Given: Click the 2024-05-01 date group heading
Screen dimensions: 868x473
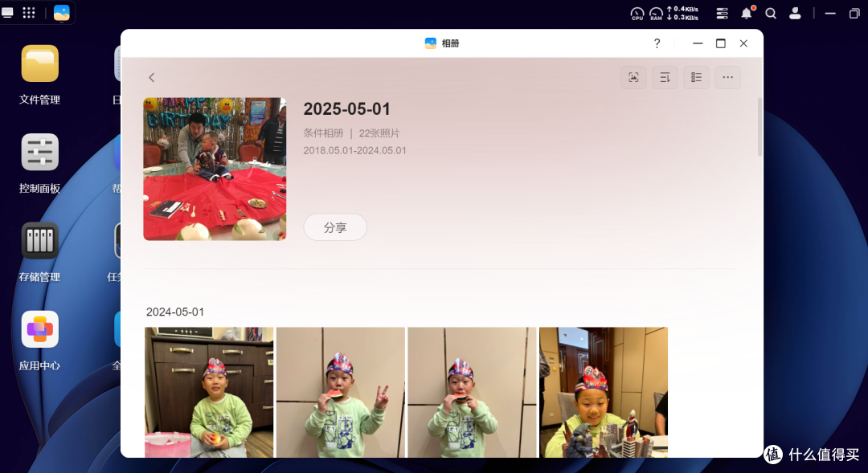Looking at the screenshot, I should 175,312.
